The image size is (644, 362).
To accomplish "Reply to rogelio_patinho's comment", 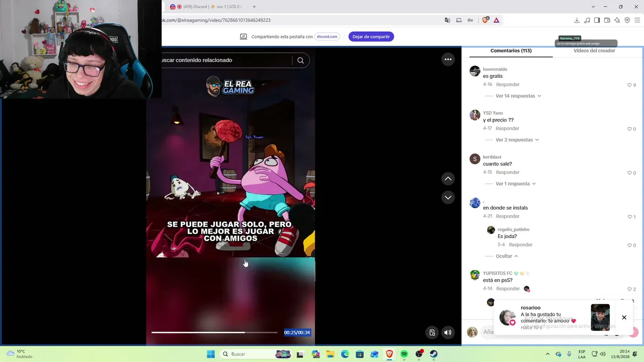I will click(x=521, y=244).
